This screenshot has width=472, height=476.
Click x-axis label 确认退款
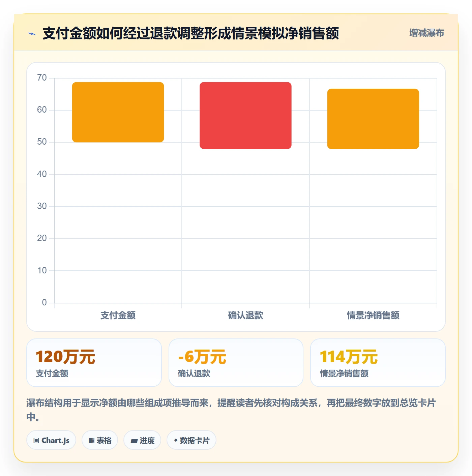click(245, 316)
